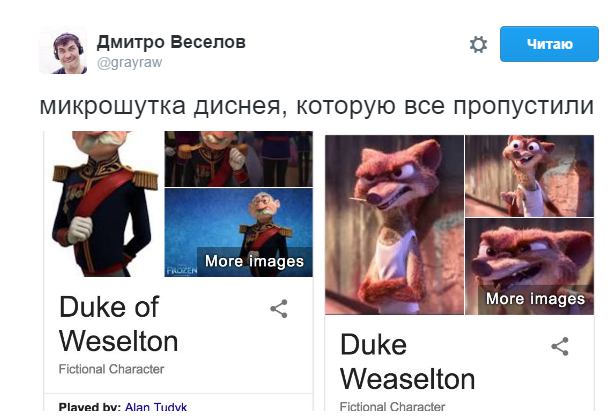Share the Duke Weaselton card

click(560, 346)
